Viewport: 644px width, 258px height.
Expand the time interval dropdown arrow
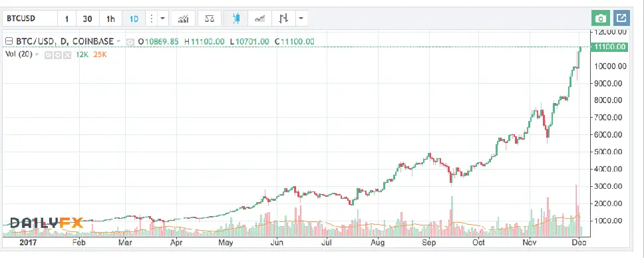tap(162, 19)
